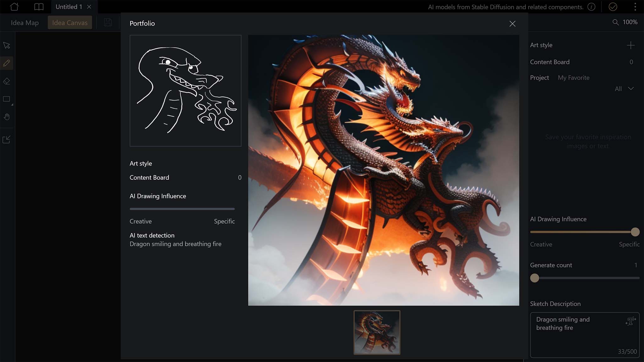Click help question mark icon

(x=591, y=7)
